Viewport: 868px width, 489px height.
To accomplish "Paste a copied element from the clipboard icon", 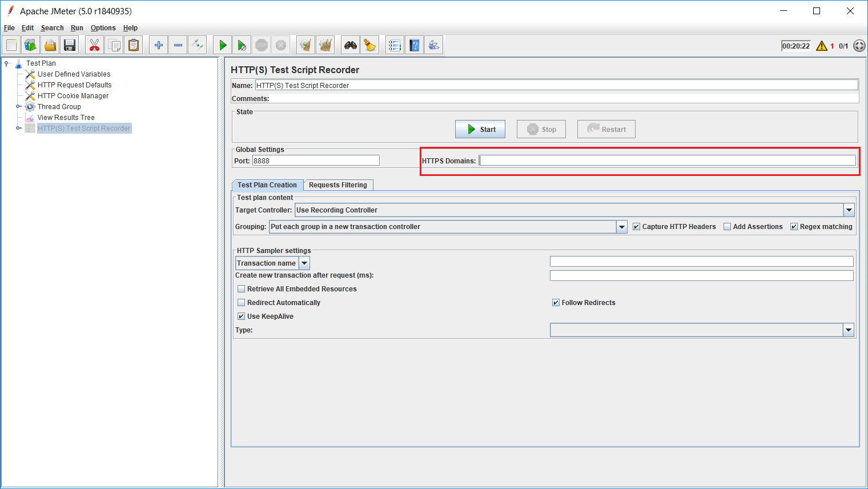I will (x=133, y=45).
